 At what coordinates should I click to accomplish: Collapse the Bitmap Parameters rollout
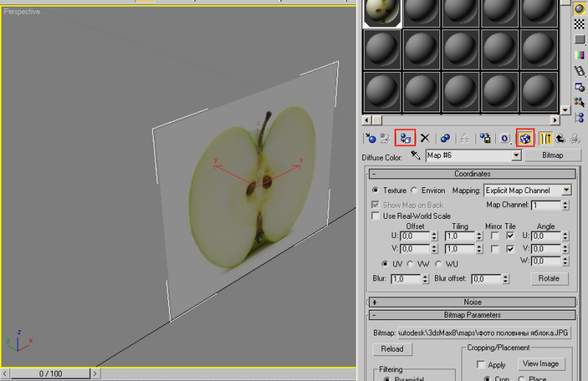pyautogui.click(x=472, y=315)
